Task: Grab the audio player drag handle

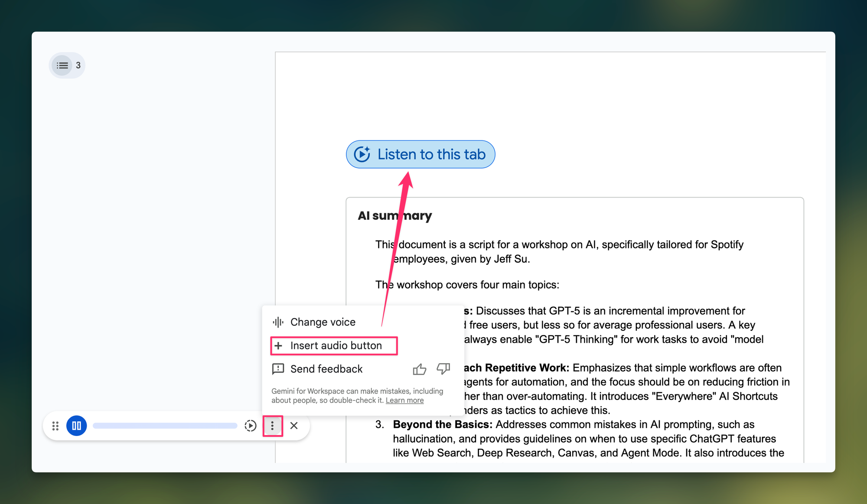Action: [x=55, y=426]
